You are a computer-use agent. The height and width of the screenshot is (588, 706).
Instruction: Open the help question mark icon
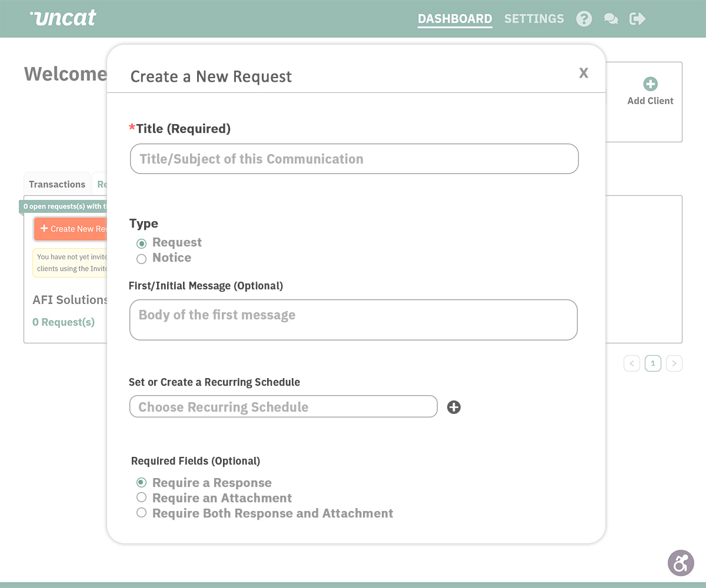pyautogui.click(x=584, y=19)
